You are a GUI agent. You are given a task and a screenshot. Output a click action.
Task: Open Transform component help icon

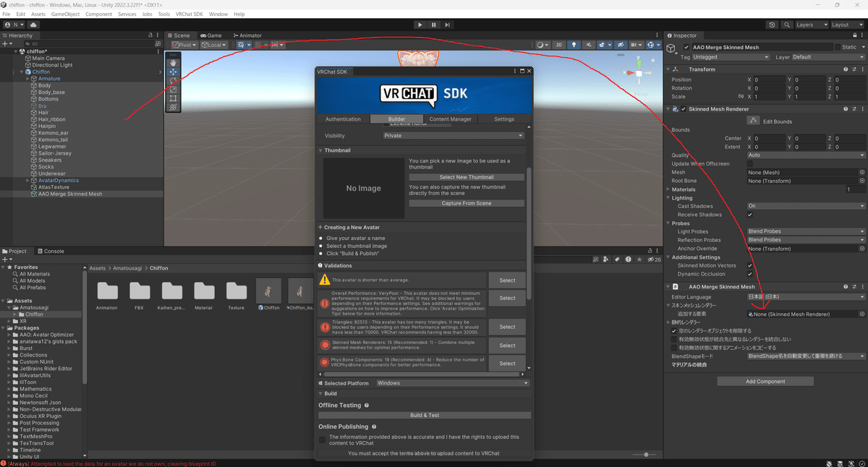coord(846,69)
